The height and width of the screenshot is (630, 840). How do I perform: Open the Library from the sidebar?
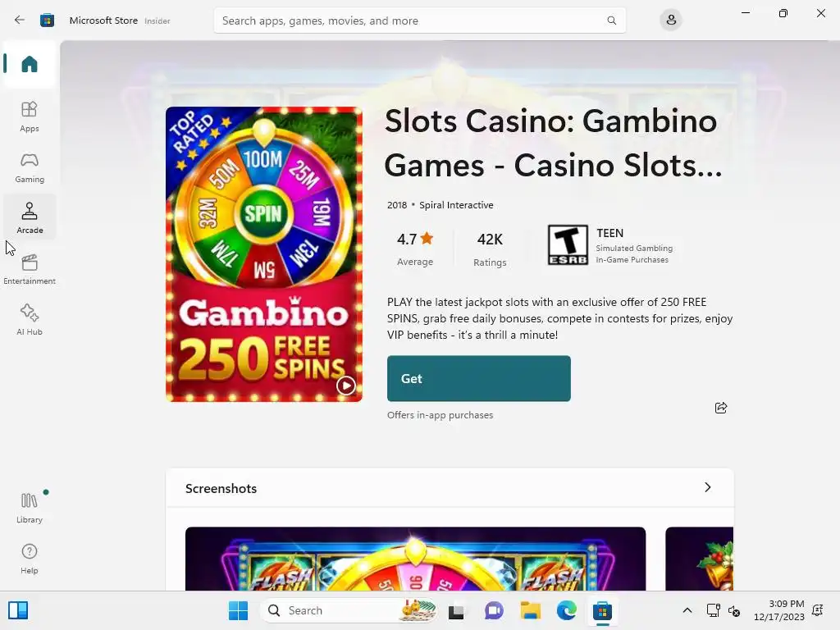tap(30, 508)
